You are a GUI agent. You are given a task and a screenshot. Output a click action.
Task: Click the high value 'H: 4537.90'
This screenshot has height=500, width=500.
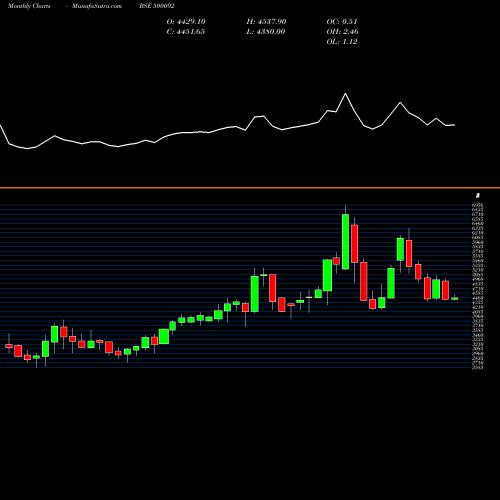[266, 22]
